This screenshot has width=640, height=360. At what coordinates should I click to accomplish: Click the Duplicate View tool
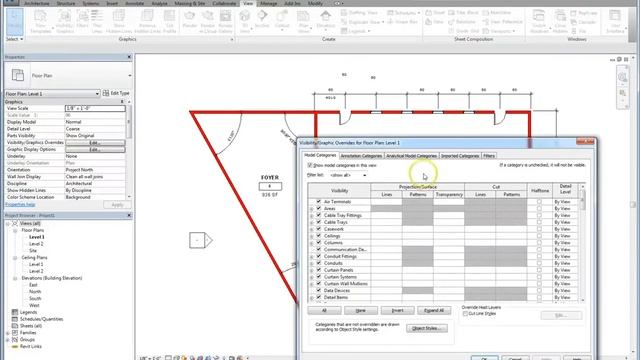(x=362, y=22)
